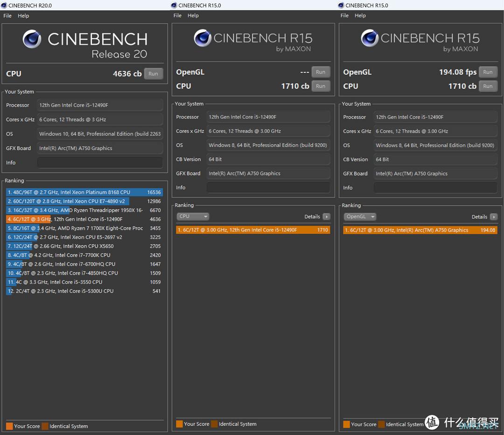Screen dimensions: 504x435
Task: Click 'Details' label in the rightmost R15 ranking panel
Action: (479, 217)
